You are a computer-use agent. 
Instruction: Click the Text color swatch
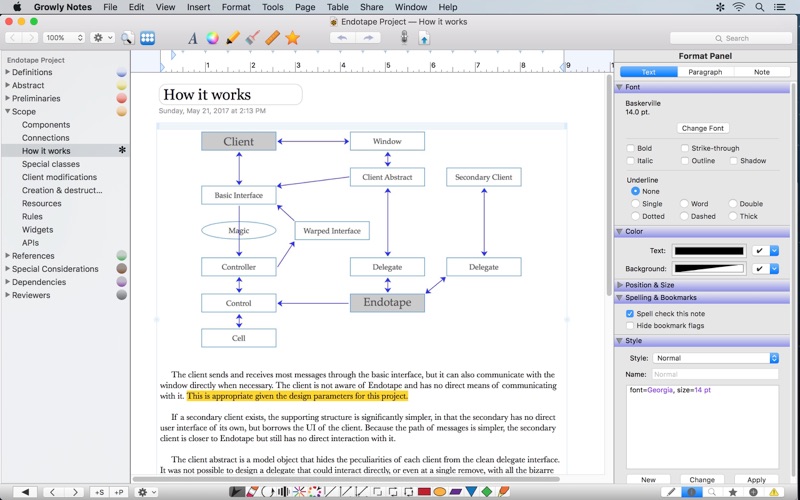click(709, 251)
